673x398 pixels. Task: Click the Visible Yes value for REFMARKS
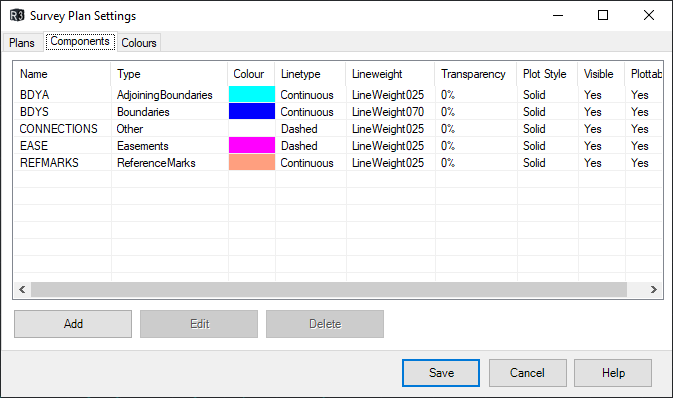tap(592, 163)
